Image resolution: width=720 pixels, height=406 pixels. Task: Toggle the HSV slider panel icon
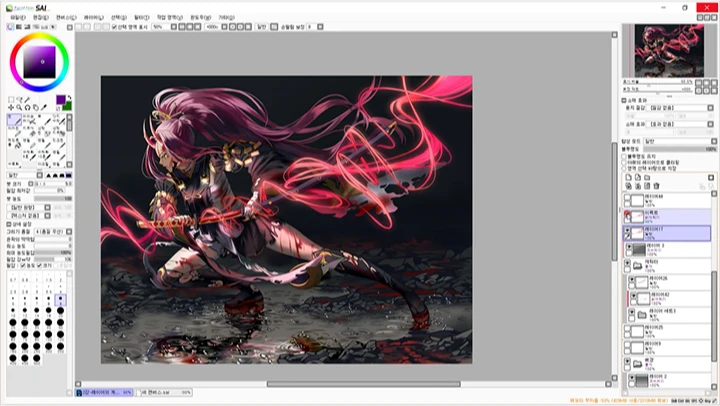tap(27, 27)
